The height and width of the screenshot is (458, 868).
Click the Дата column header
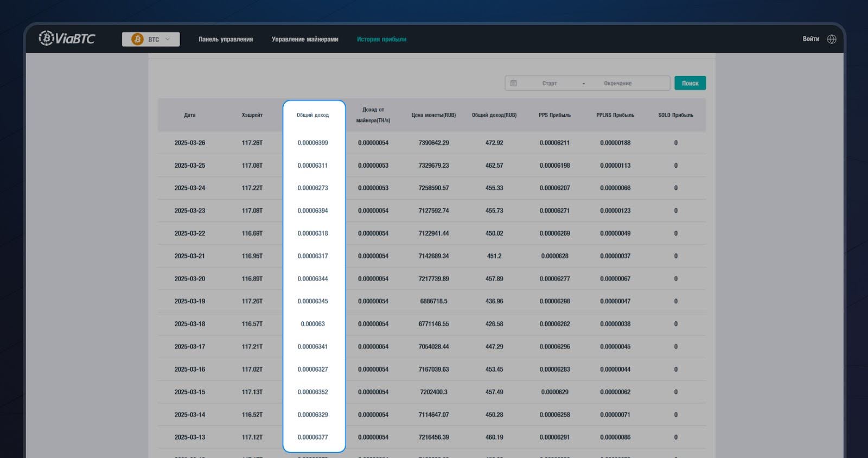pyautogui.click(x=189, y=115)
